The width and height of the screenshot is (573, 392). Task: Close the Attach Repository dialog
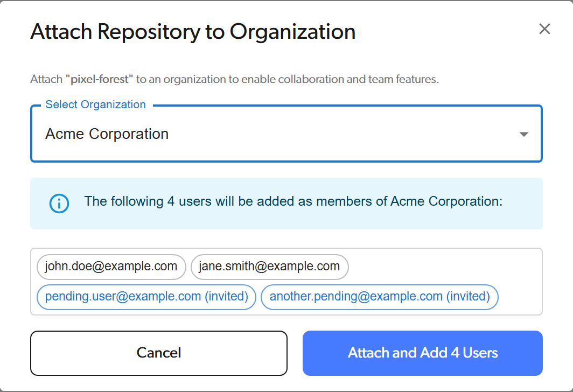point(544,29)
